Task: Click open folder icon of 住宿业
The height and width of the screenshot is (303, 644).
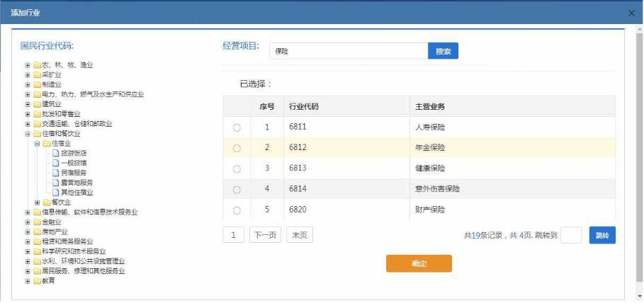Action: click(47, 144)
